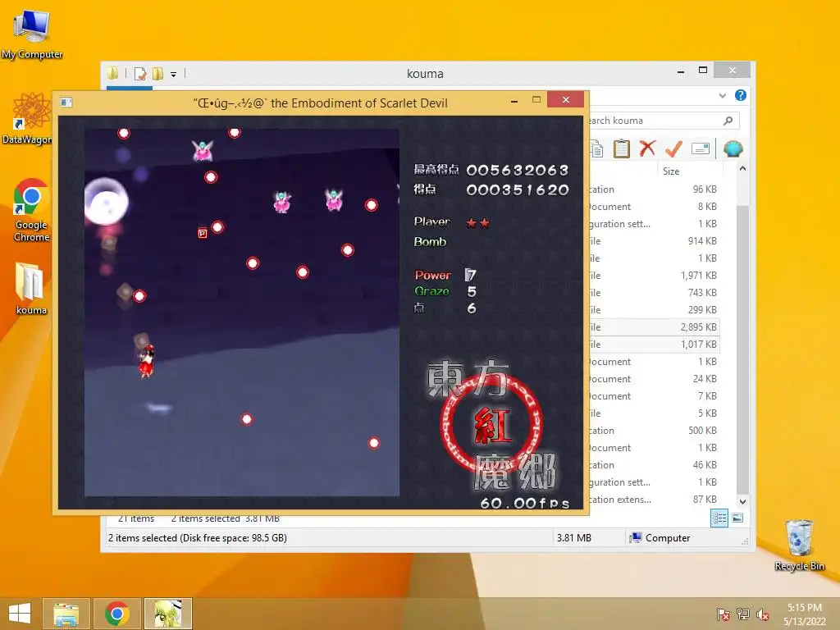The image size is (840, 630).
Task: Click the orange checkmark toolbar icon
Action: pyautogui.click(x=674, y=148)
